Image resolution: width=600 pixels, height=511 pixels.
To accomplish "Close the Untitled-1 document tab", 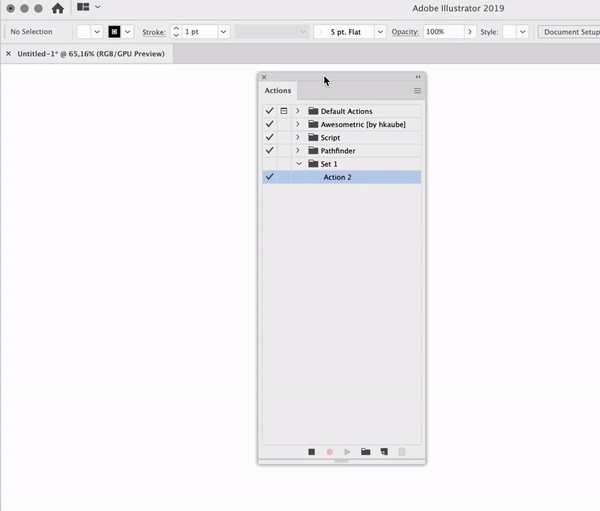I will click(8, 54).
